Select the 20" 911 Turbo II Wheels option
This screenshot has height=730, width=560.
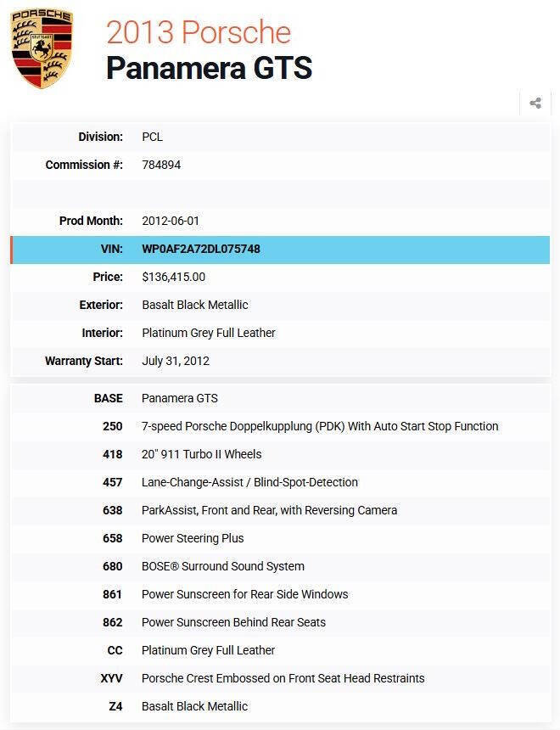tap(202, 454)
